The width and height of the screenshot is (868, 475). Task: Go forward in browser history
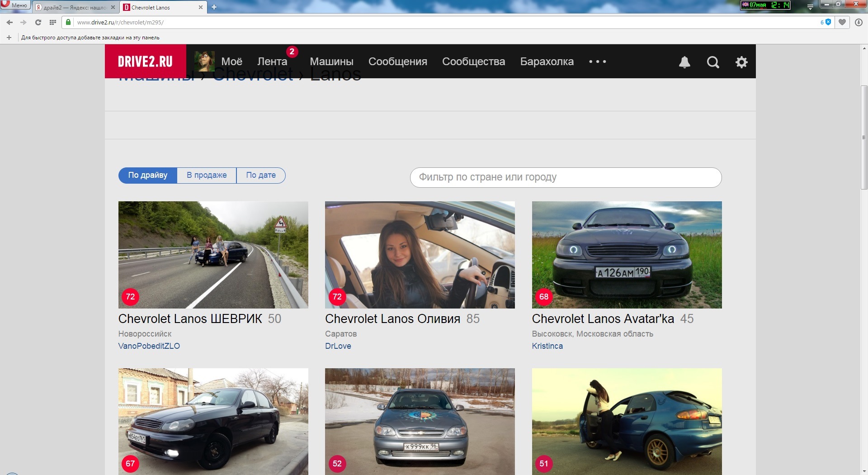[24, 22]
